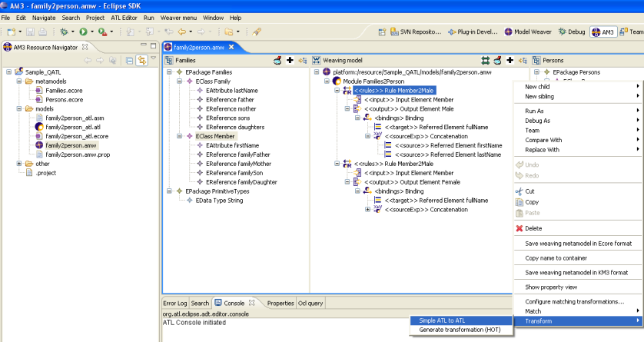Screen dimensions: 644x342
Task: Click the Debug bug toolbar icon
Action: [x=64, y=32]
